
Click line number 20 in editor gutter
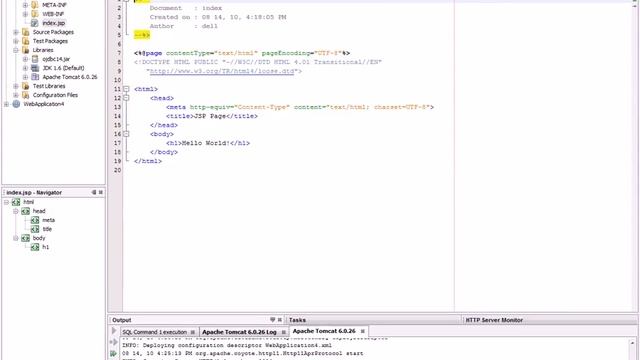pos(118,170)
